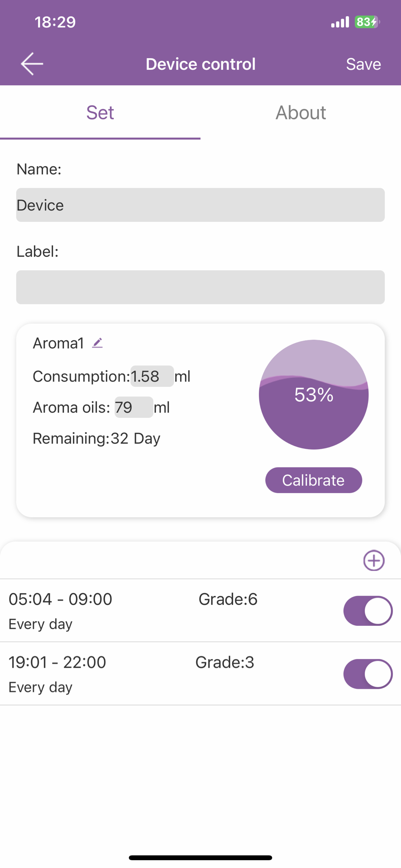Tap the signal strength bars icon
The image size is (401, 868).
[x=340, y=22]
